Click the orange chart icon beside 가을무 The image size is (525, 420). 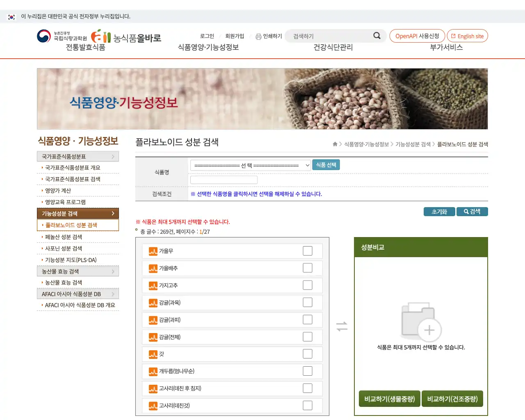pyautogui.click(x=152, y=251)
